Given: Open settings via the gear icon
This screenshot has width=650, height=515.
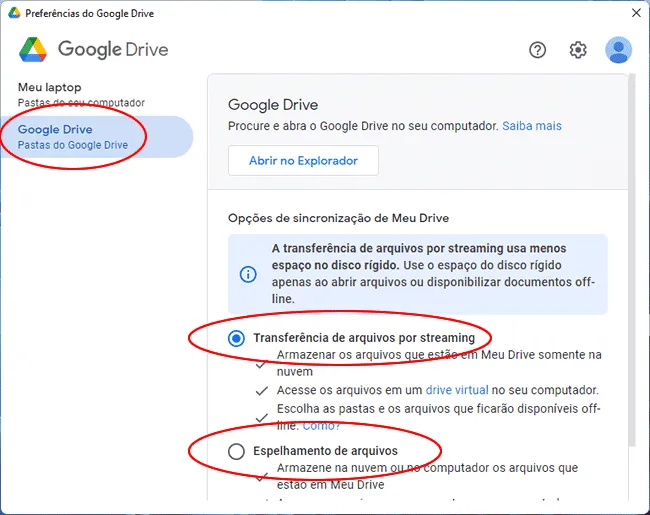Looking at the screenshot, I should tap(577, 50).
